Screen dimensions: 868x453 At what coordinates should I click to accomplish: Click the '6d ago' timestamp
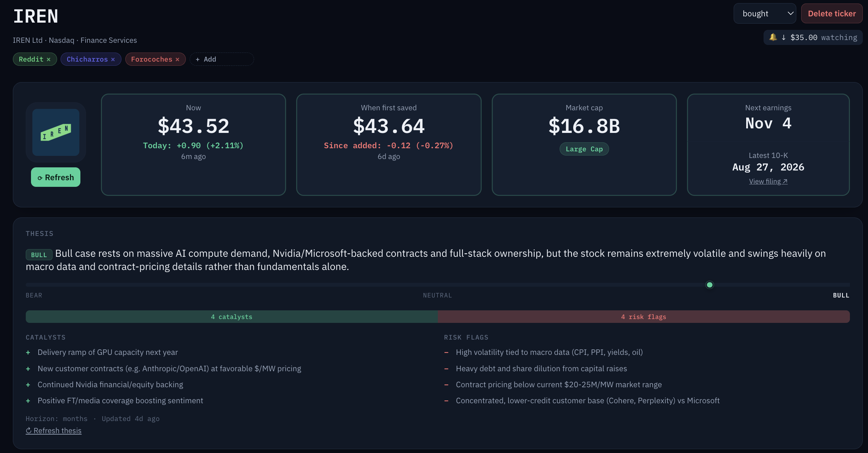click(389, 157)
